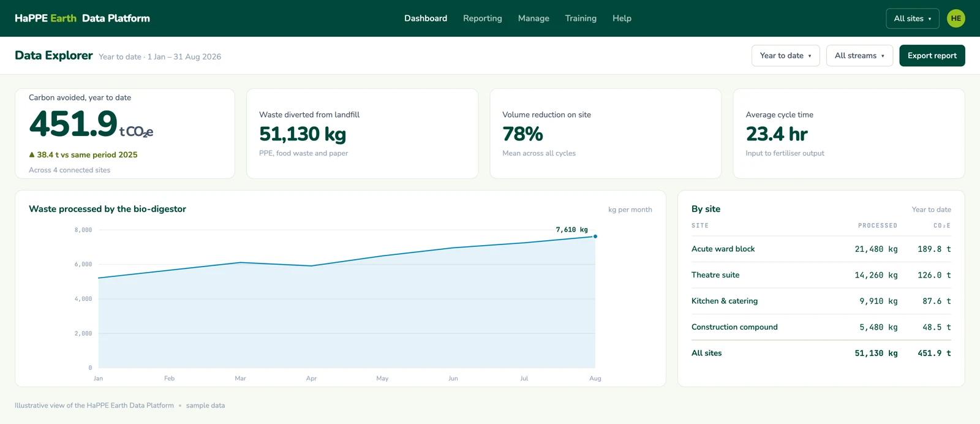Open the All streams filter dropdown
This screenshot has height=424, width=980.
pyautogui.click(x=859, y=56)
